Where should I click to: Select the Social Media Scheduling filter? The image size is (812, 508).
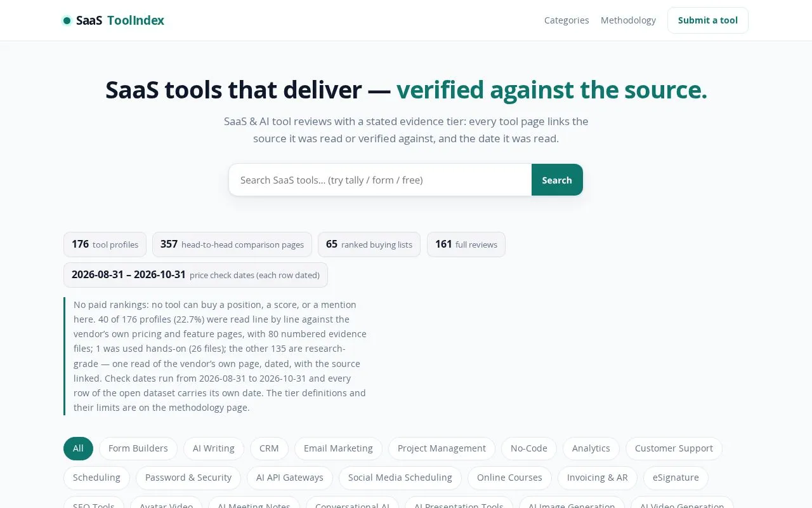[x=400, y=478]
